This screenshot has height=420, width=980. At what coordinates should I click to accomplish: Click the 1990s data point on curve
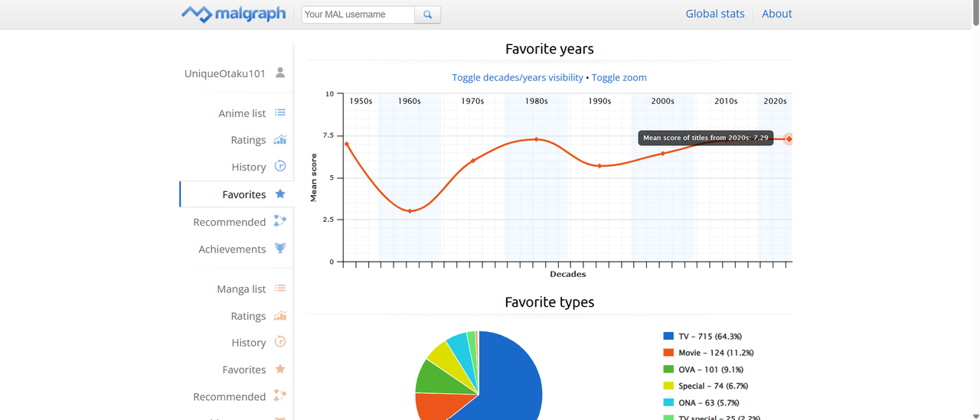pos(599,166)
